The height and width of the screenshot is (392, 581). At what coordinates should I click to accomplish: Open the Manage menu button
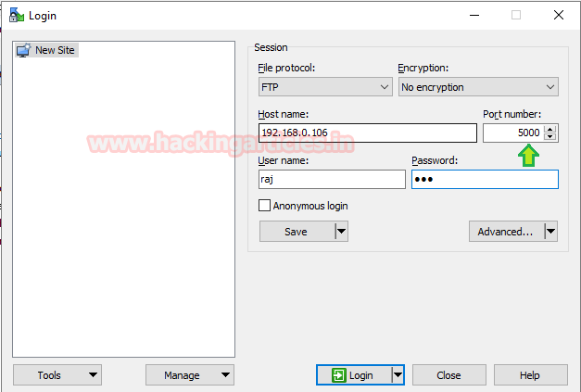pos(190,375)
